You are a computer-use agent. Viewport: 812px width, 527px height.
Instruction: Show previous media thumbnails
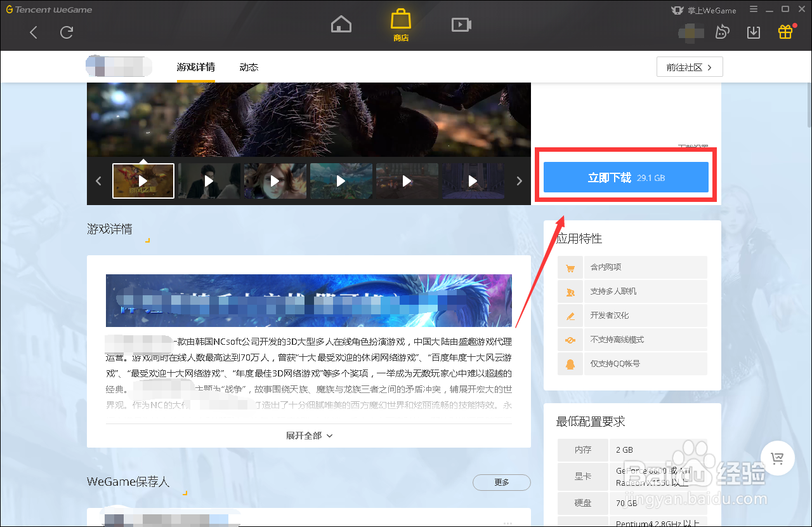pos(98,181)
